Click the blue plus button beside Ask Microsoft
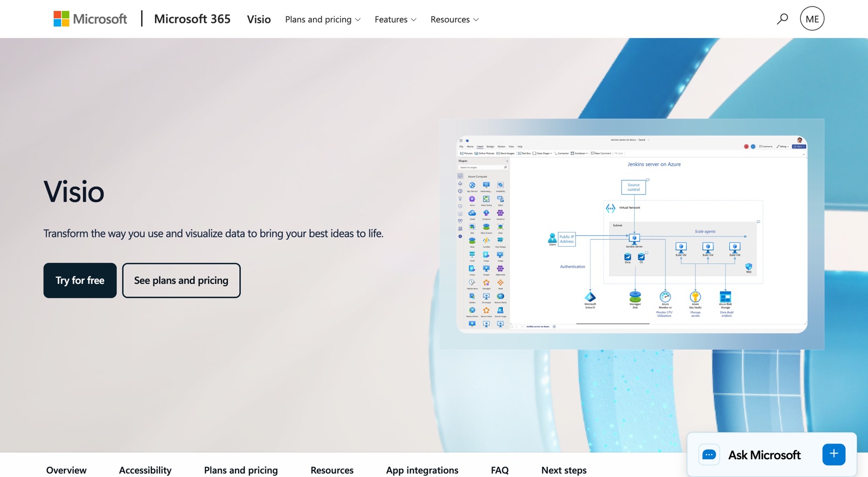Image resolution: width=868 pixels, height=477 pixels. (834, 454)
